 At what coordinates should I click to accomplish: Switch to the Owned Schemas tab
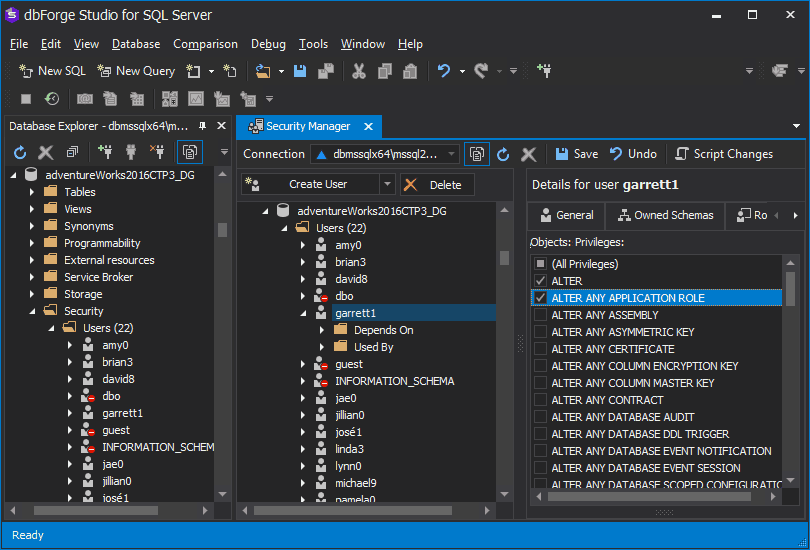[x=666, y=215]
